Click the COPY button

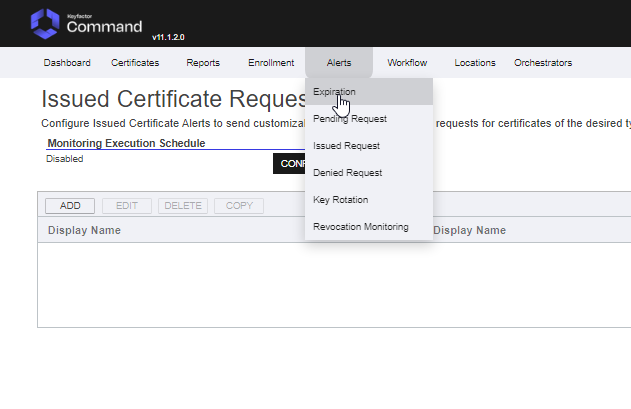coord(239,206)
